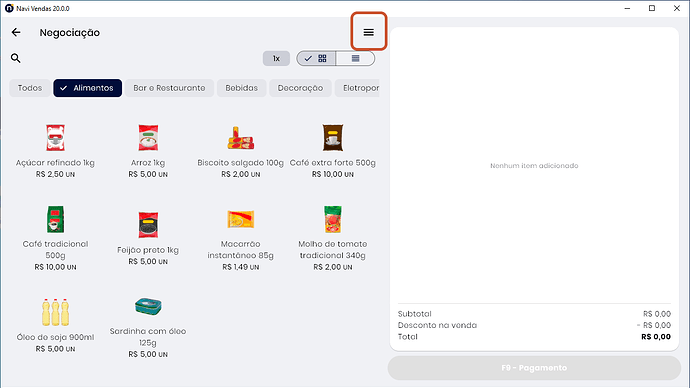
Task: Close the Navi Vendas window
Action: [677, 8]
